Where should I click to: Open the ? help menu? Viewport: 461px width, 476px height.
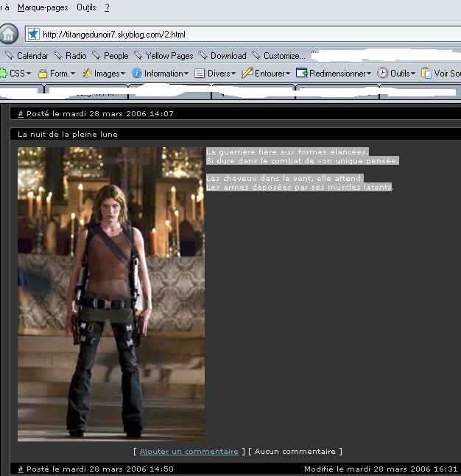pyautogui.click(x=107, y=7)
